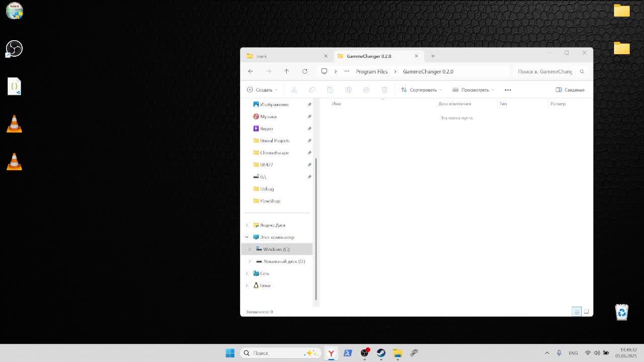The height and width of the screenshot is (362, 644).
Task: Sort by the Тип column header
Action: [503, 104]
